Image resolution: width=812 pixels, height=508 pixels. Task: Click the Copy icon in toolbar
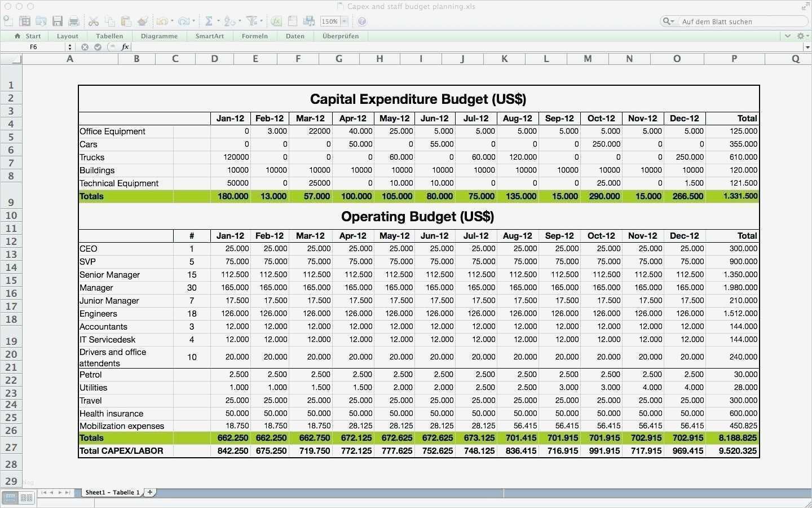pyautogui.click(x=110, y=21)
